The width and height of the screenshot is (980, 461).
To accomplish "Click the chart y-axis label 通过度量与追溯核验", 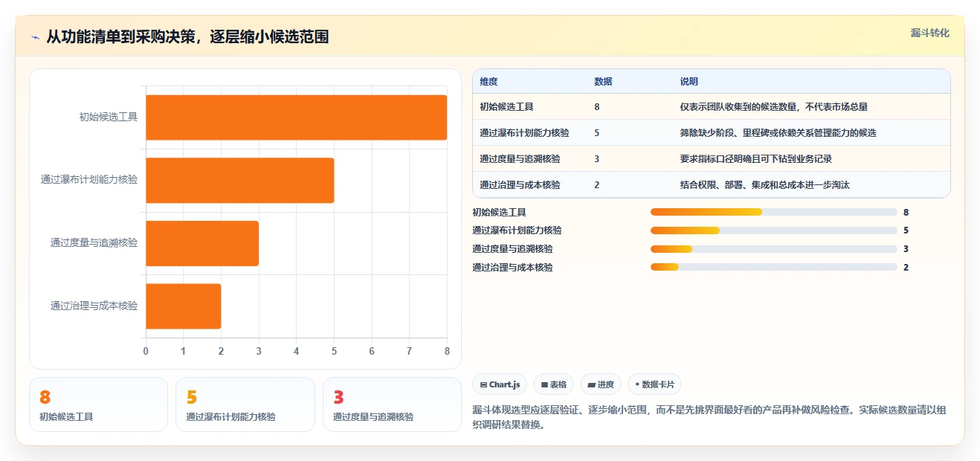I will click(x=94, y=242).
